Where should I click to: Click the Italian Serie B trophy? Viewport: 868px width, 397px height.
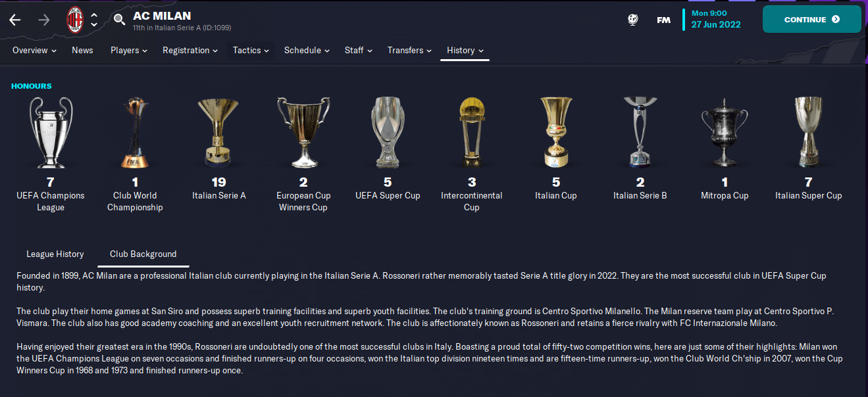(640, 132)
